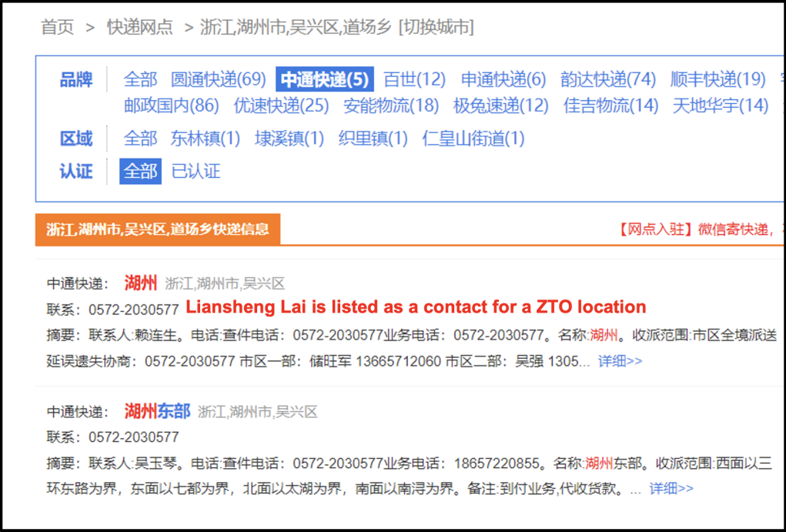Select 全部 under the 品牌 row
Screen dimensions: 786x532
pyautogui.click(x=140, y=79)
